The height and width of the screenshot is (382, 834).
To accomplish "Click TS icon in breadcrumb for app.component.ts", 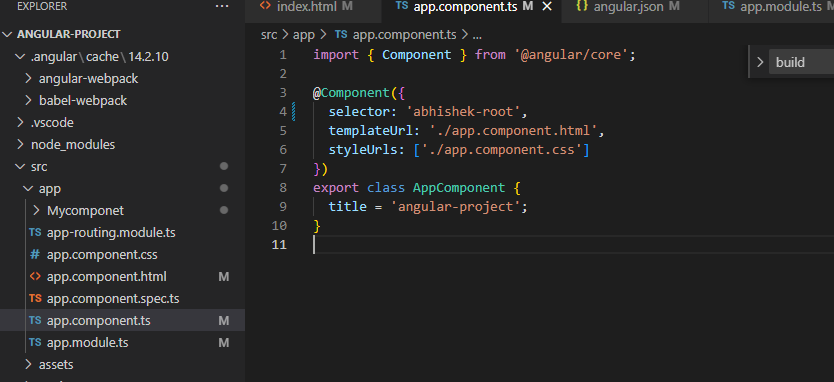I will coord(341,35).
